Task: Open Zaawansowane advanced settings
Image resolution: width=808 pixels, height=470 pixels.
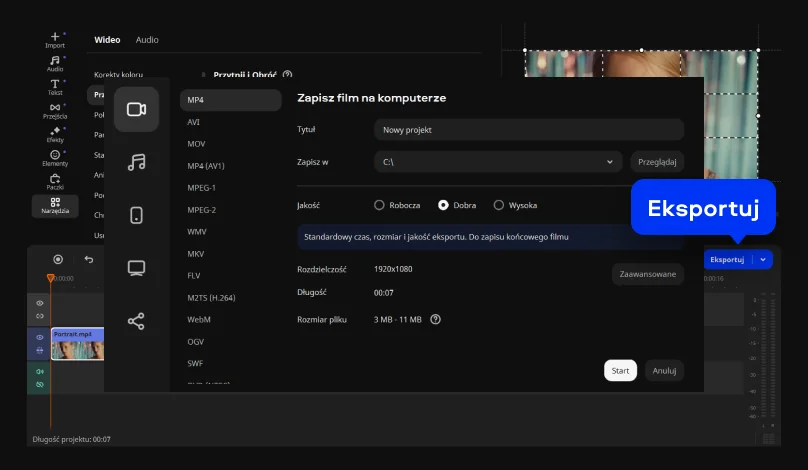Action: 647,274
